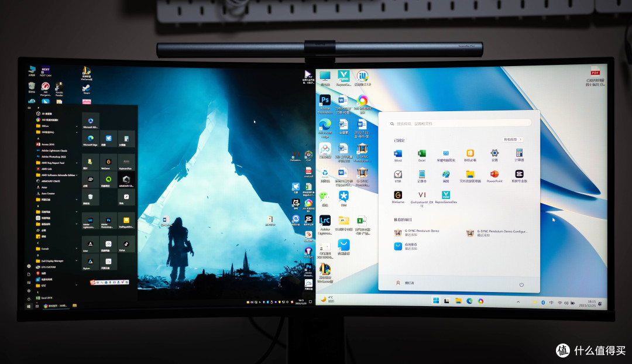Click the All apps button in the right Start menu

[x=512, y=139]
